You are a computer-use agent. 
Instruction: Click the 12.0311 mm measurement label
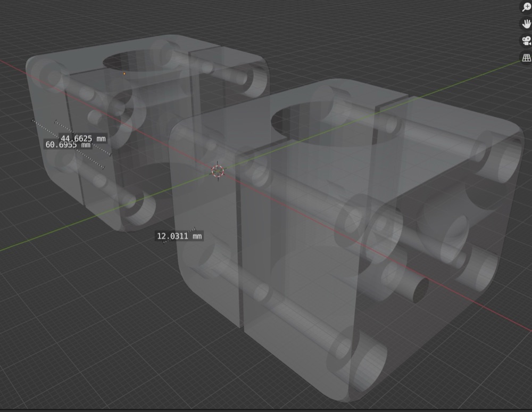click(179, 236)
